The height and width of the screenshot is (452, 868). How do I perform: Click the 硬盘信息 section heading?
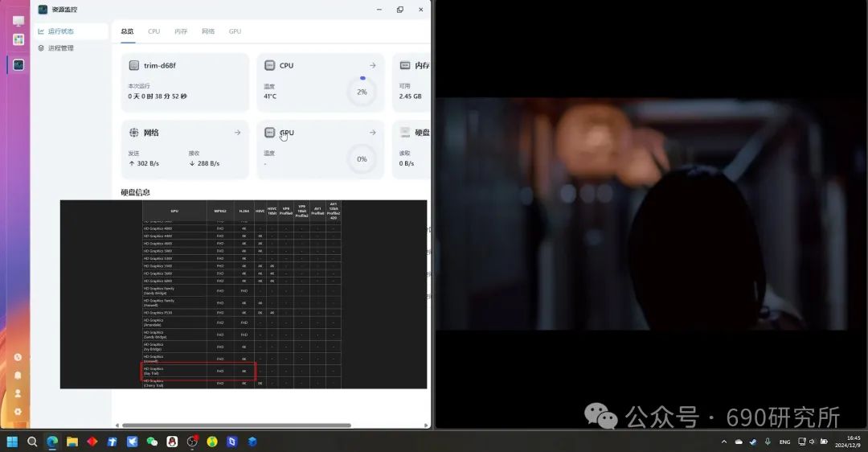click(x=136, y=192)
